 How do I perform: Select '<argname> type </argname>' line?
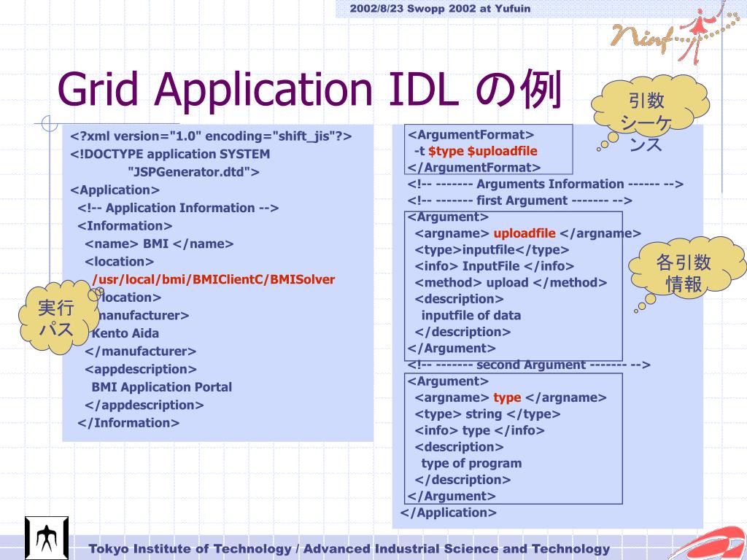[511, 397]
